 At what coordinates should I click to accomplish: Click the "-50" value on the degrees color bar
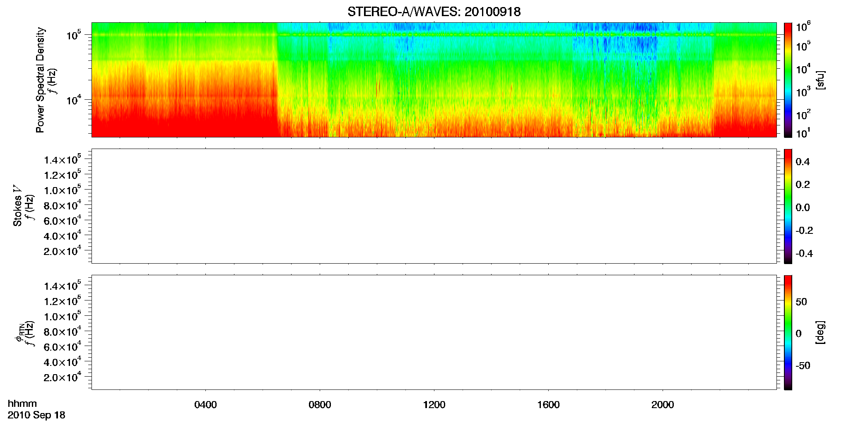tap(803, 365)
